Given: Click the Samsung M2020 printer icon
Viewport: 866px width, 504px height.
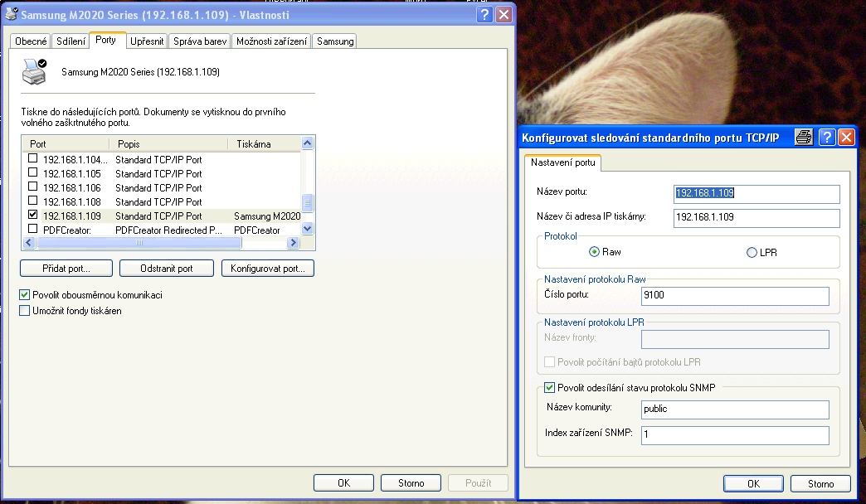Looking at the screenshot, I should point(34,71).
